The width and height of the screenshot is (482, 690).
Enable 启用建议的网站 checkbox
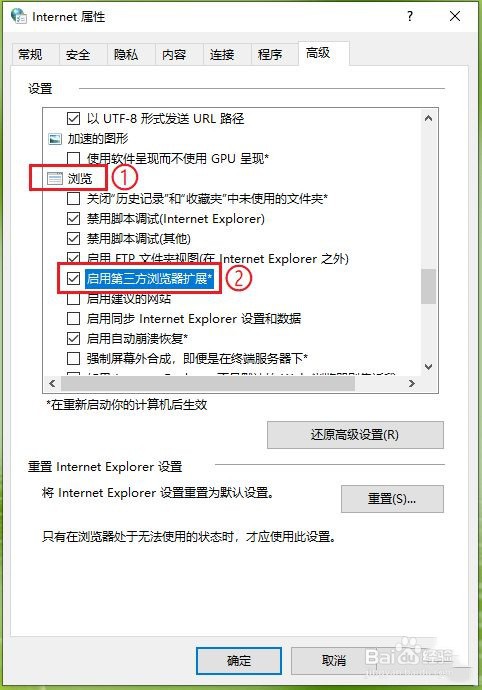73,299
